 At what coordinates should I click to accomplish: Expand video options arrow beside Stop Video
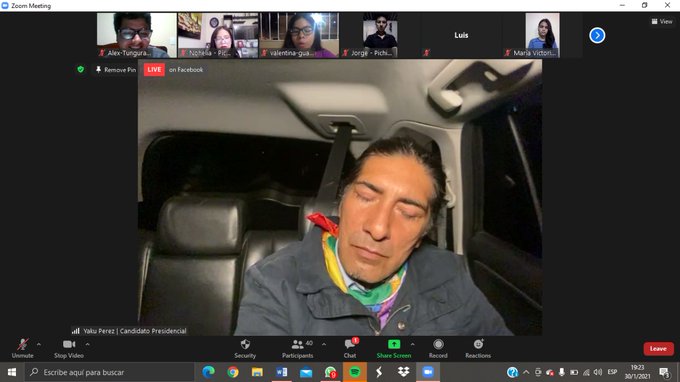(x=88, y=344)
